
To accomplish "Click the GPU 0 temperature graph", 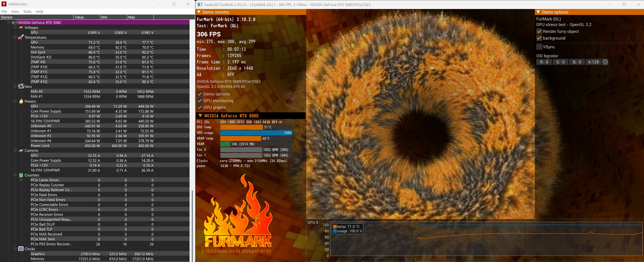I will (x=486, y=239).
